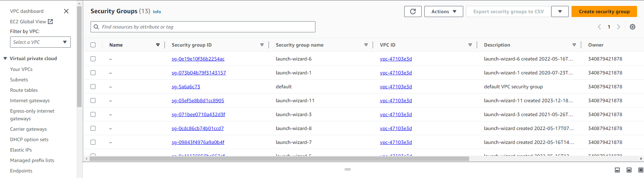Image resolution: width=644 pixels, height=178 pixels.
Task: Open the Select a VPC filter dropdown
Action: tap(40, 42)
